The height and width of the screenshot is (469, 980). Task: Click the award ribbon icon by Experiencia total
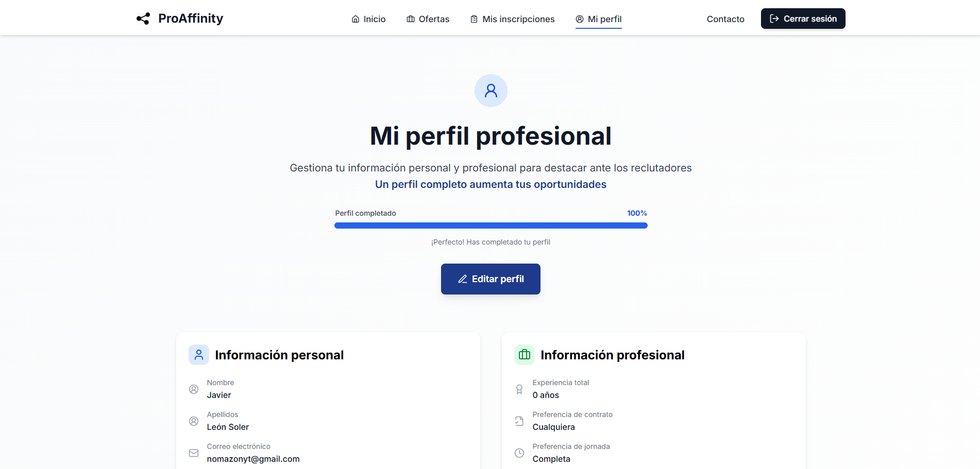click(519, 389)
